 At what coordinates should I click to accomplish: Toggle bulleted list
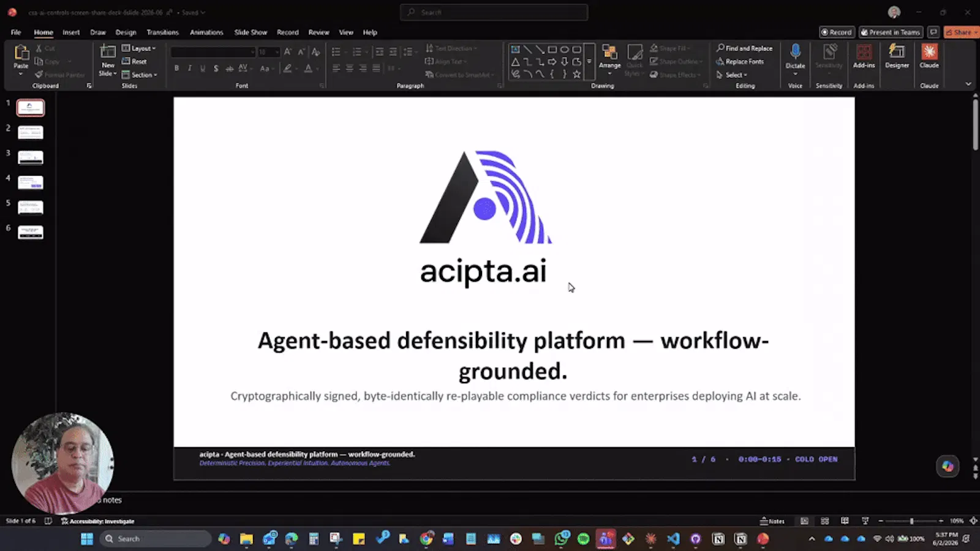tap(336, 52)
